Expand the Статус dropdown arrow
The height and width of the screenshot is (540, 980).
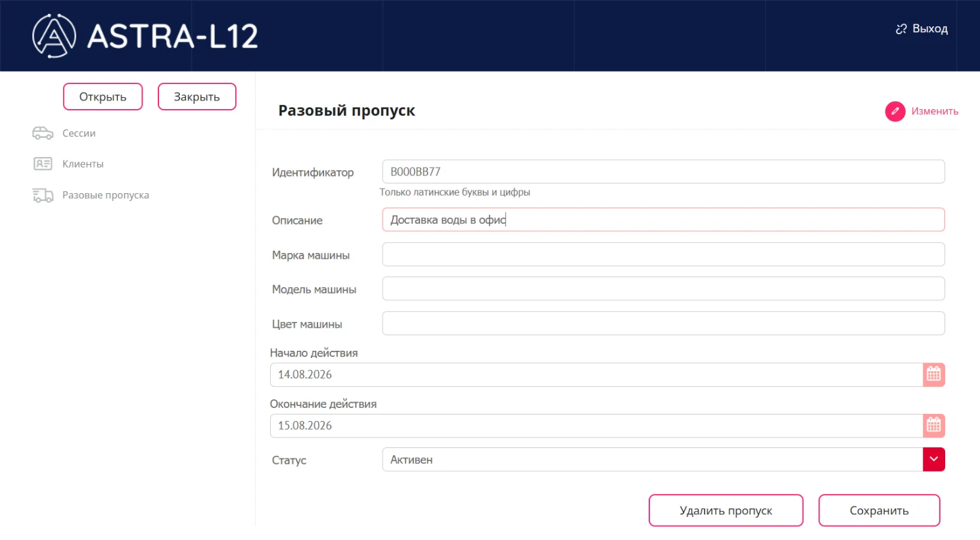click(934, 459)
